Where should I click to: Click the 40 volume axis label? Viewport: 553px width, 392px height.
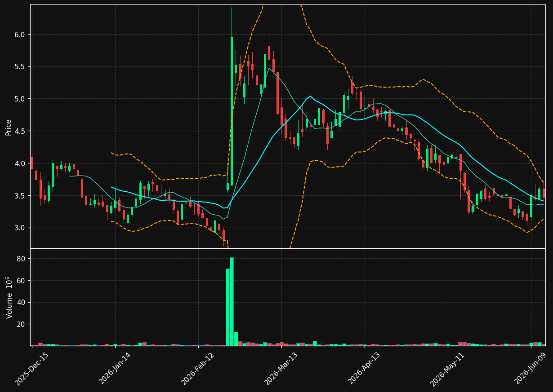(22, 303)
